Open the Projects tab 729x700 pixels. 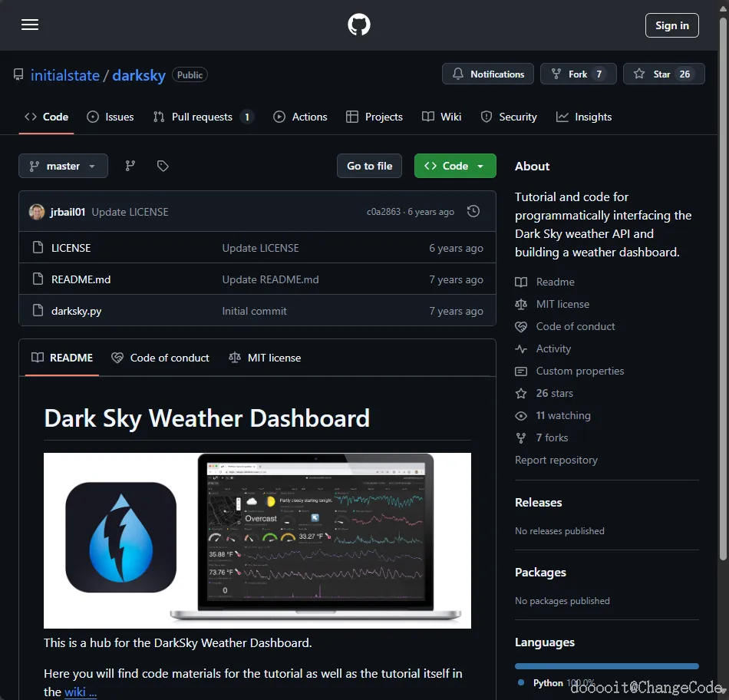pos(374,117)
